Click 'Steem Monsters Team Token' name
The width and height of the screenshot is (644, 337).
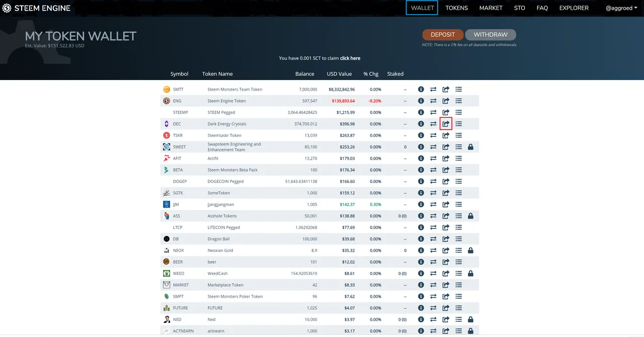tap(235, 89)
